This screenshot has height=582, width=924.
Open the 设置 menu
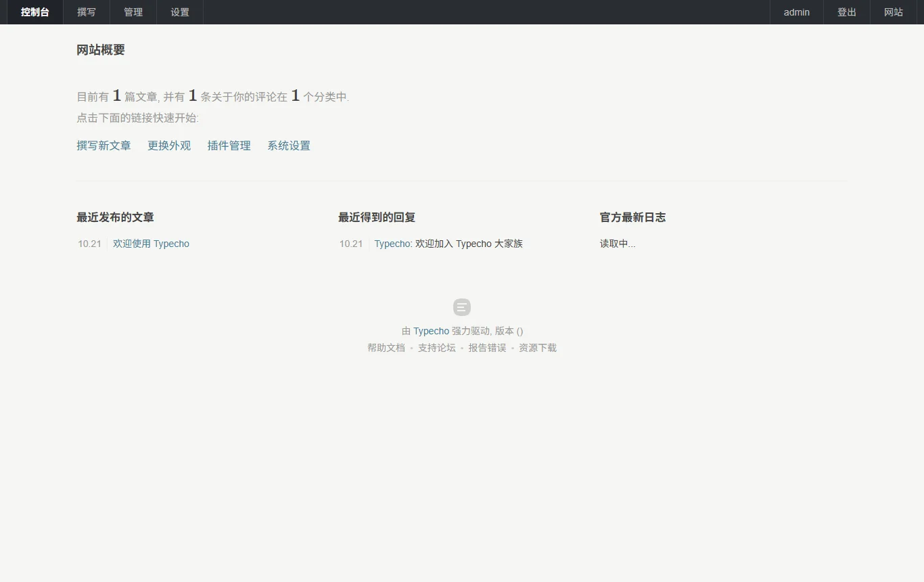180,12
